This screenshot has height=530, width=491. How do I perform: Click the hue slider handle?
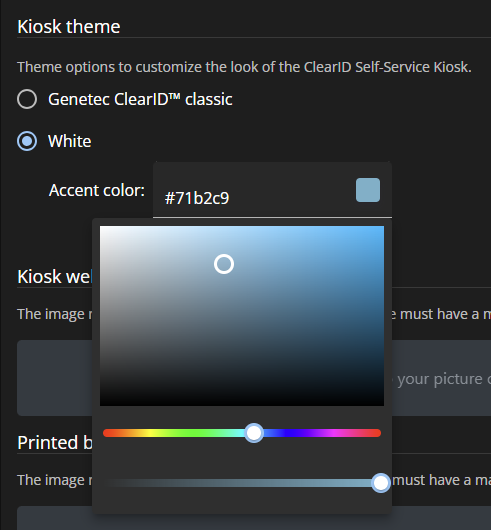pyautogui.click(x=254, y=433)
